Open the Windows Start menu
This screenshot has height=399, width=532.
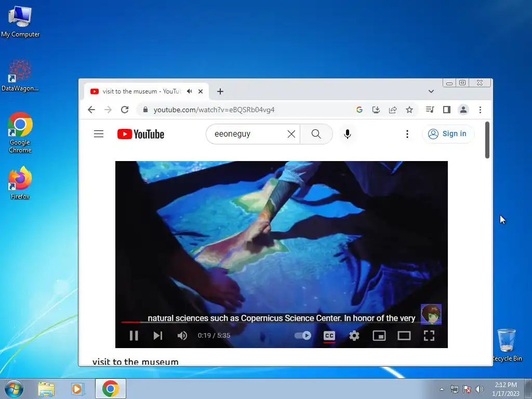click(x=14, y=389)
